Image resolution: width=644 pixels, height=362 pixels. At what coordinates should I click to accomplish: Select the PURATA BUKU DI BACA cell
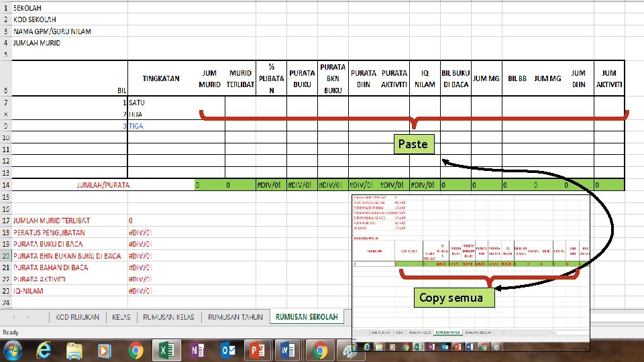70,244
